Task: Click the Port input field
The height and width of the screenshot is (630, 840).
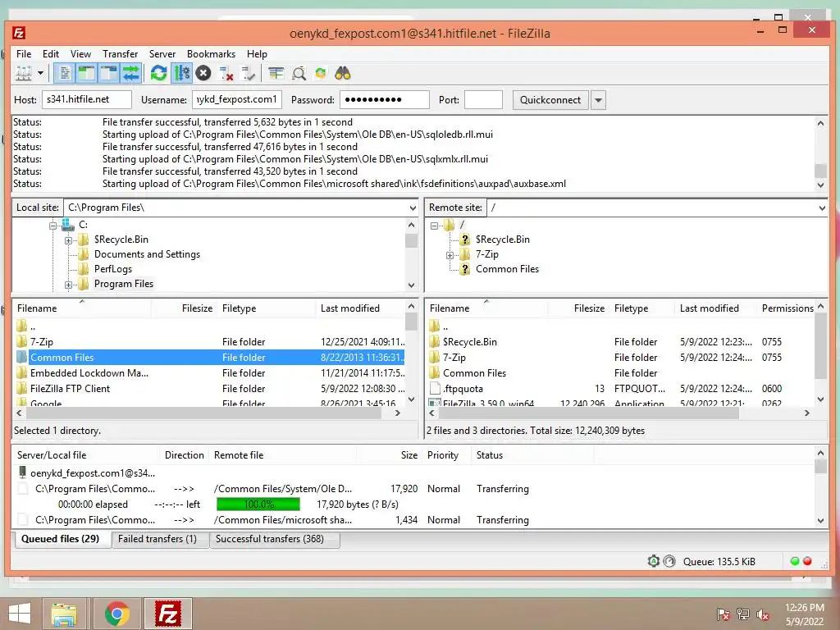Action: click(x=483, y=99)
